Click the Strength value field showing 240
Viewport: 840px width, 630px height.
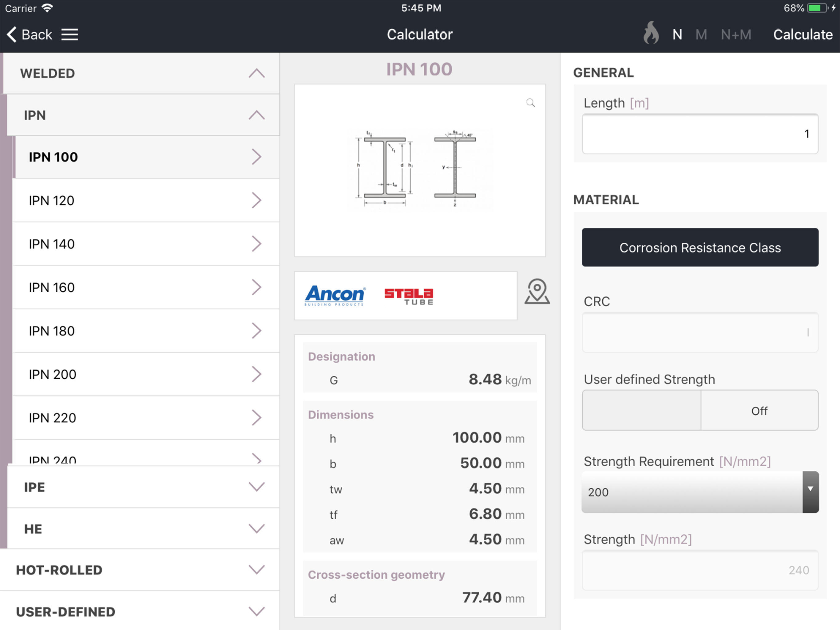[x=700, y=570]
